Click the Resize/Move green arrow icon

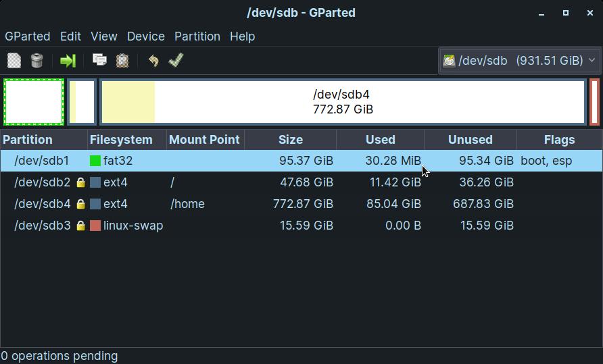point(68,60)
